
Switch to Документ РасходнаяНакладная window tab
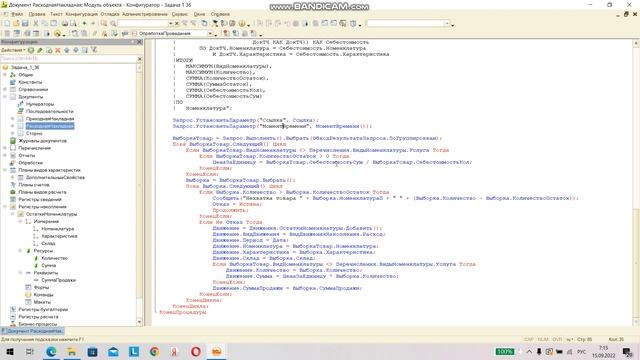tap(32, 331)
